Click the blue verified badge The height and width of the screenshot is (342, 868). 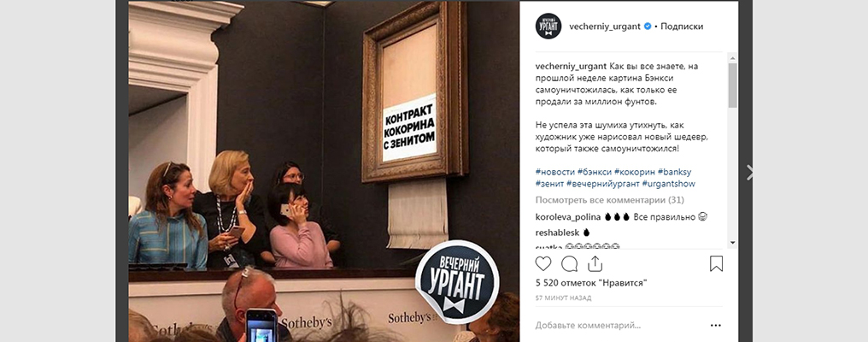click(x=647, y=26)
